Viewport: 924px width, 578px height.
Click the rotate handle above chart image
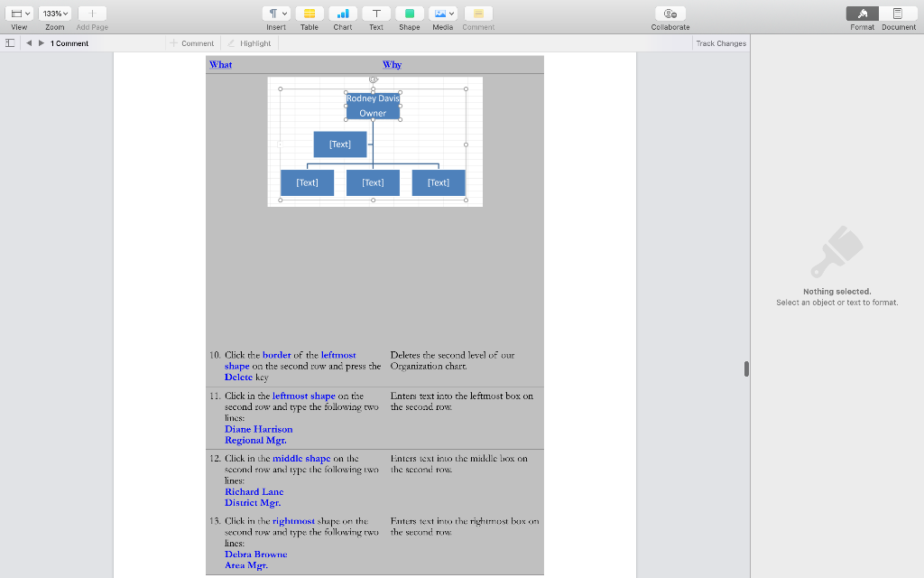click(373, 79)
